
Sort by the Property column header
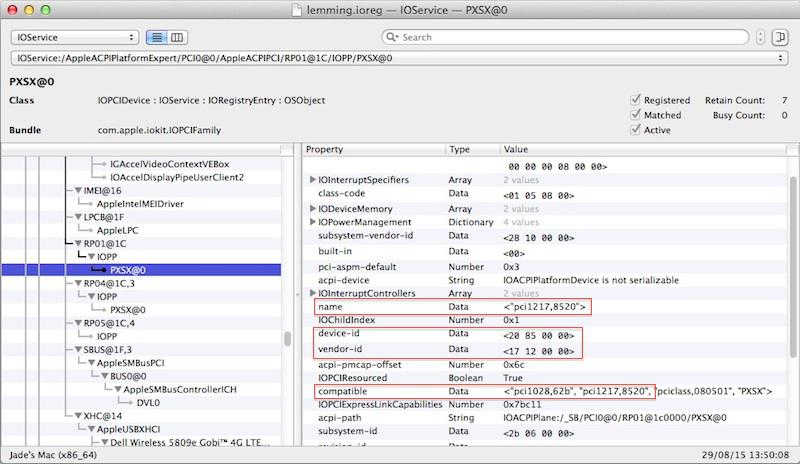373,149
